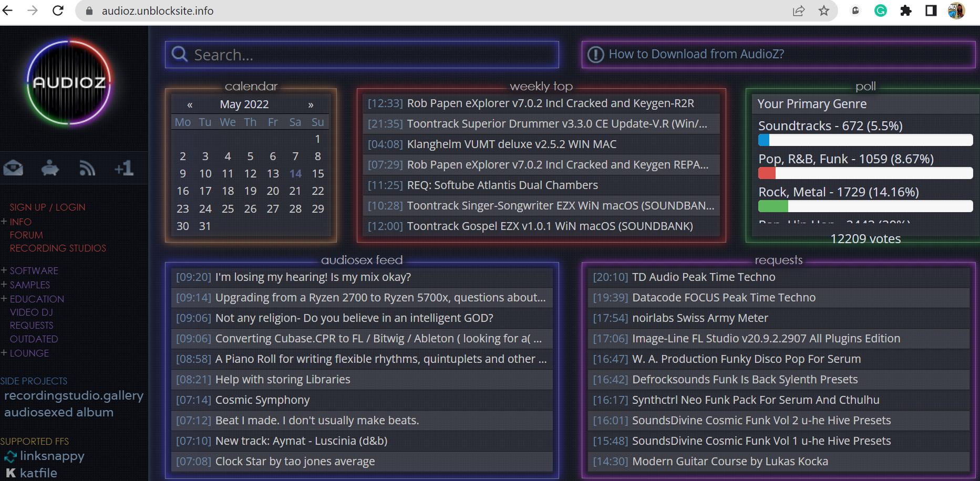
Task: Click the +1 icon in sidebar
Action: point(124,168)
